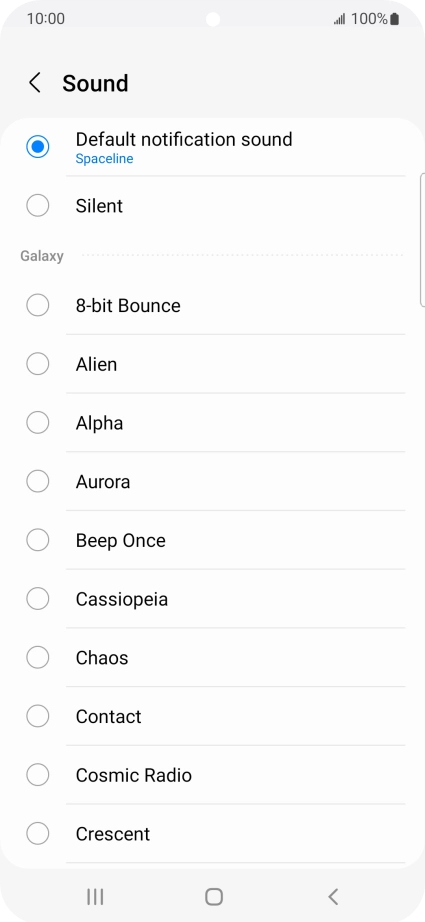Select Default notification sound radio button

click(38, 146)
